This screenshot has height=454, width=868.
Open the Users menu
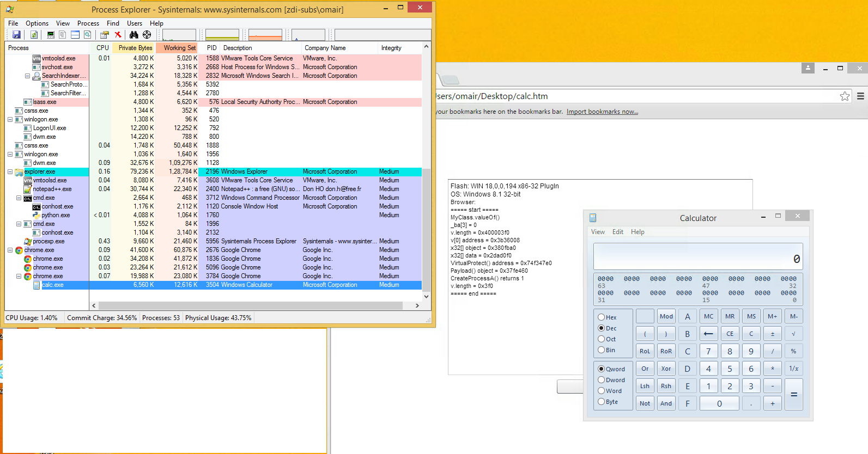coord(135,23)
